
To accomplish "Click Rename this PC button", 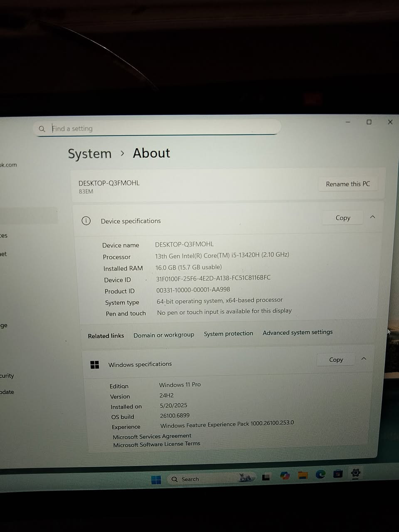I will 347,184.
